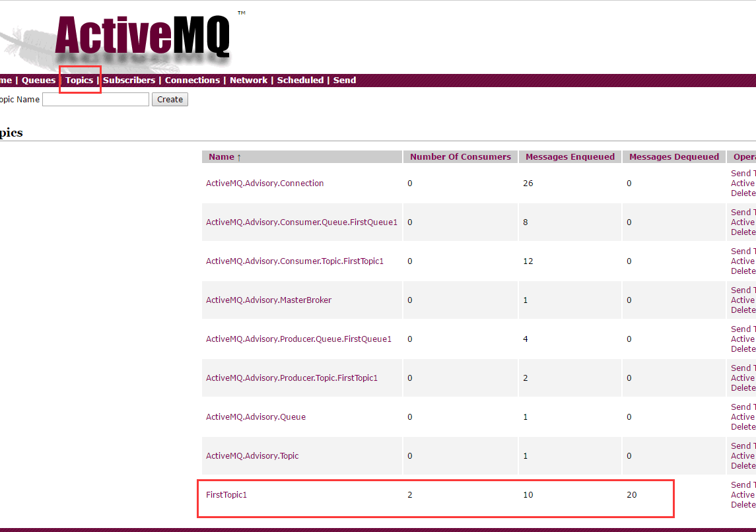
Task: Click Active Subscribers for ActiveMQ.Advisory.MasterBroker row
Action: click(743, 300)
